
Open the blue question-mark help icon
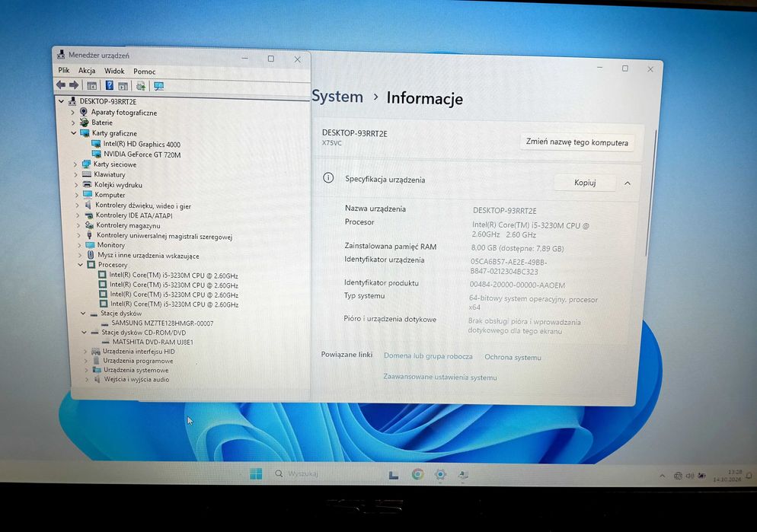tap(110, 85)
